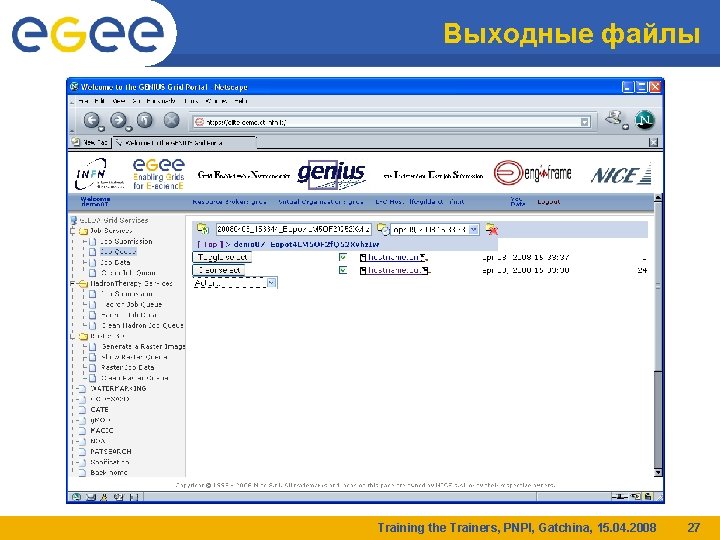The image size is (720, 540).
Task: Toggle checkbox for second hostname file row
Action: [343, 270]
